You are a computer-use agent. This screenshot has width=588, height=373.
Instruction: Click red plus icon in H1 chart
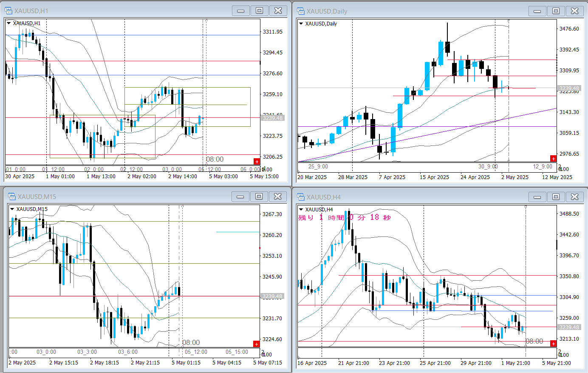pyautogui.click(x=257, y=161)
